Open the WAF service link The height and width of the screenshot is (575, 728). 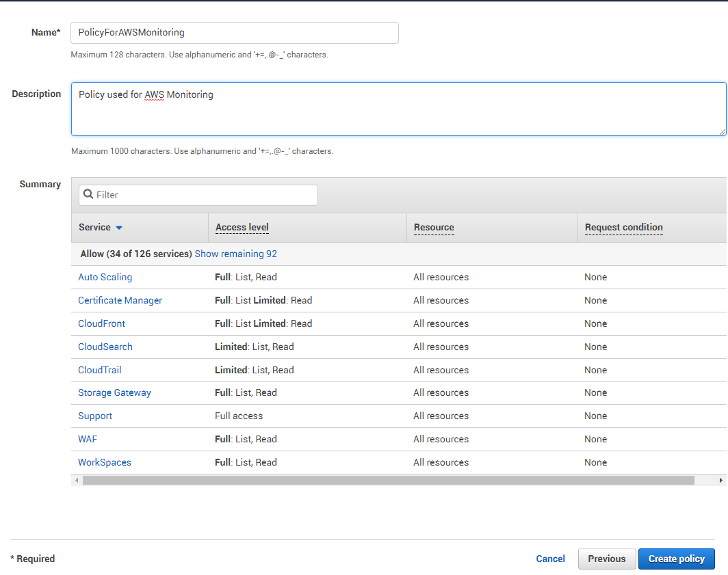pos(88,439)
